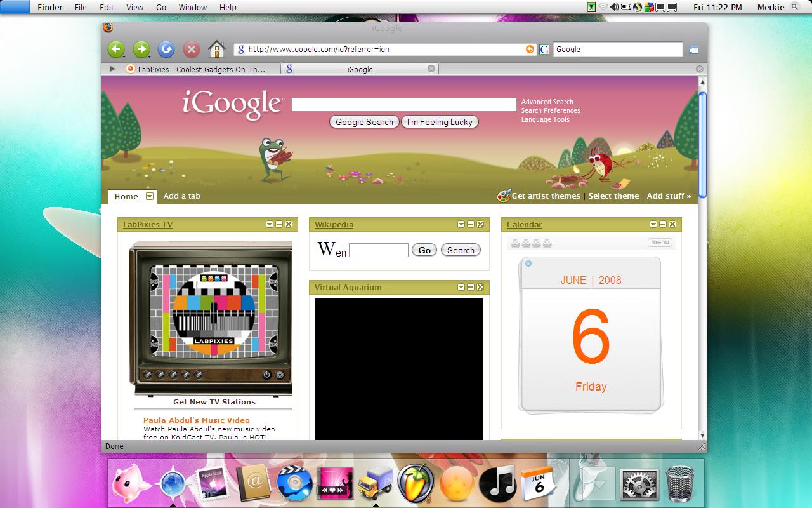Click the Wi-Fi status icon in menu bar
Image resolution: width=812 pixels, height=508 pixels.
coord(603,7)
